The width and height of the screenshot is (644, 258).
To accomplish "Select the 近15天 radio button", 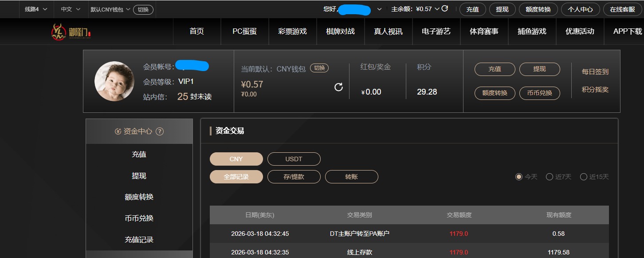I will tap(584, 176).
